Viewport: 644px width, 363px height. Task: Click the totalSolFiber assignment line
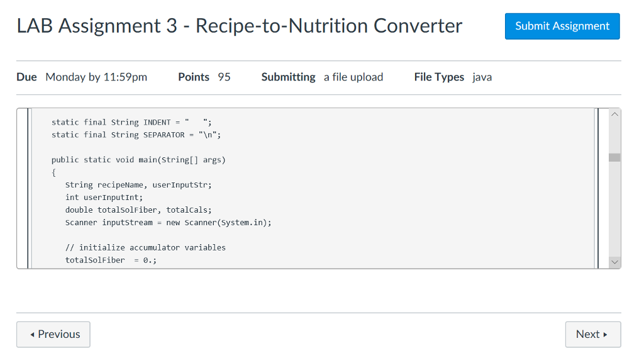(x=111, y=260)
